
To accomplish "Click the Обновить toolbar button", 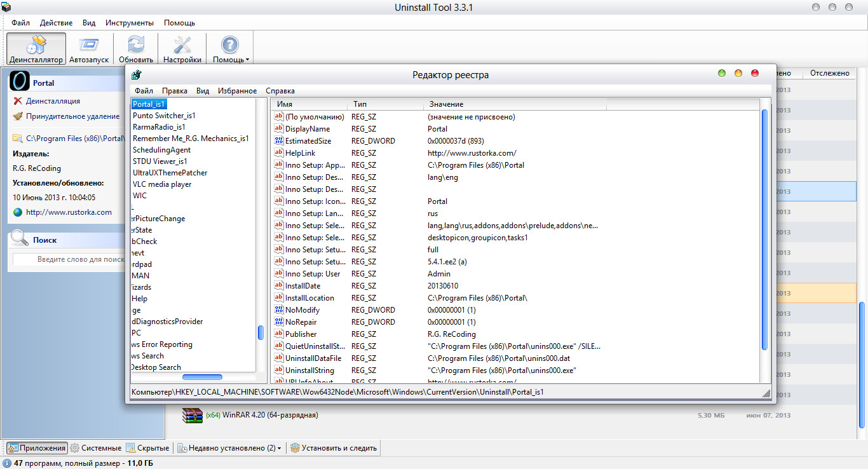I will tap(136, 49).
